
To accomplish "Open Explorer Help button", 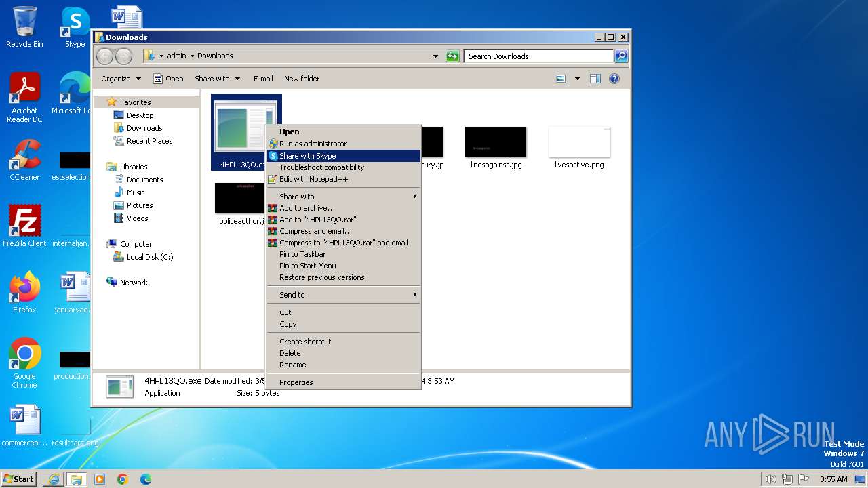I will (614, 79).
